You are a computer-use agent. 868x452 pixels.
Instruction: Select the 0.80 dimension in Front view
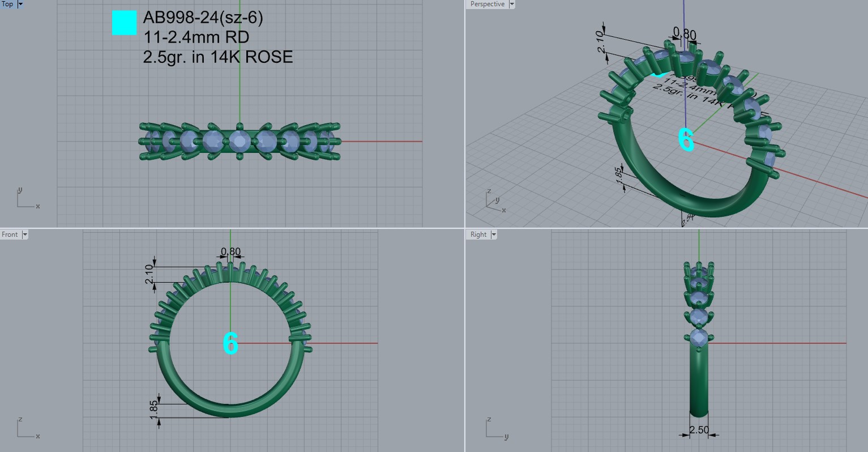coord(230,251)
